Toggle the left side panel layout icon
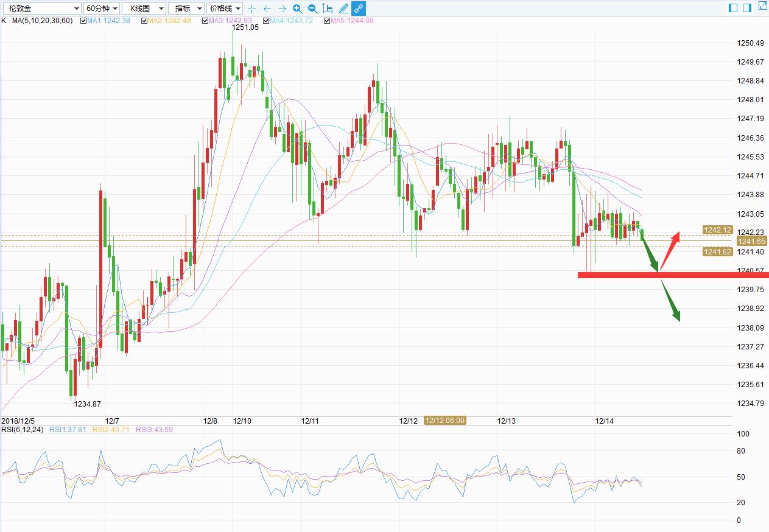769x532 pixels. [x=732, y=8]
